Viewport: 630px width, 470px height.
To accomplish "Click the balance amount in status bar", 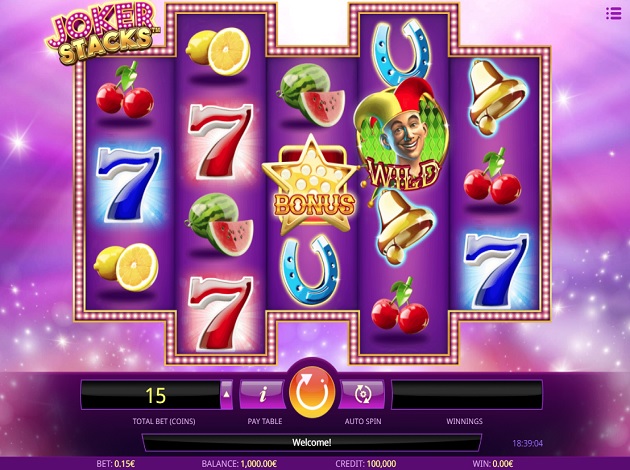I will point(239,464).
